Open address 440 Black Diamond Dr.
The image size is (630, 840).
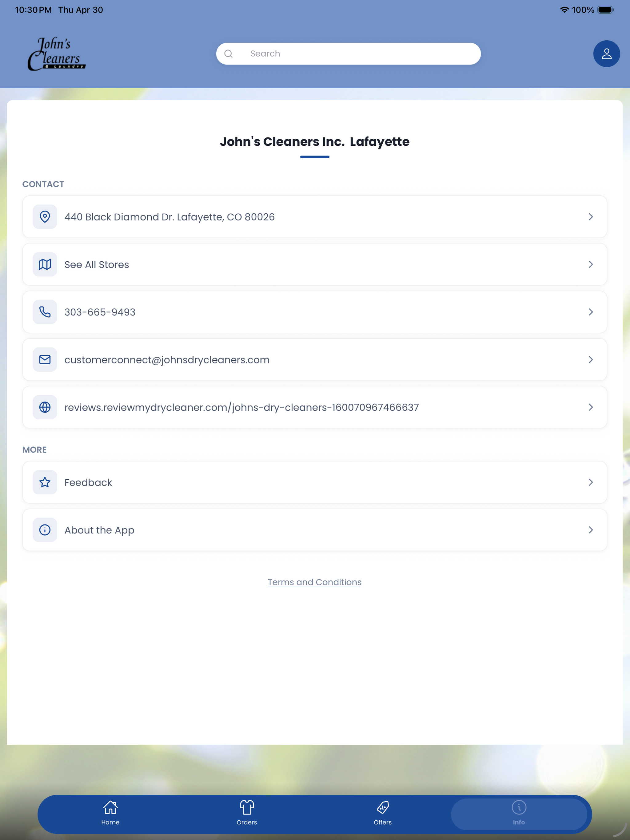[315, 217]
